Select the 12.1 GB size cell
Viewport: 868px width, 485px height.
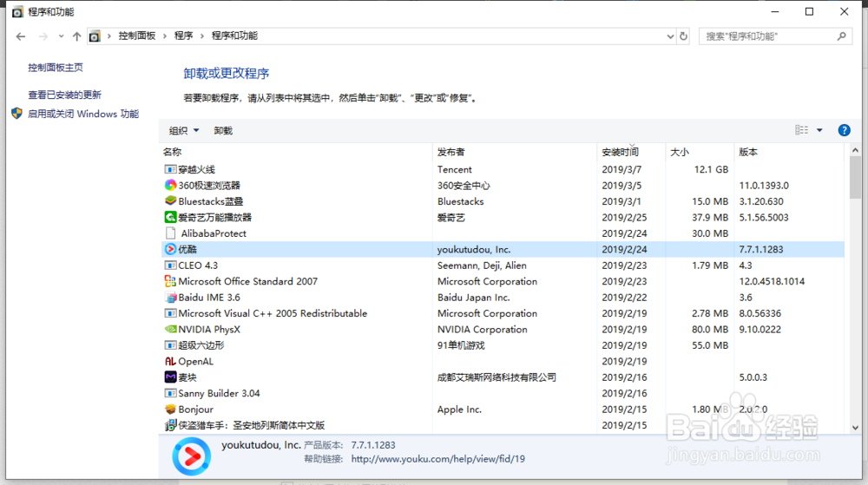tap(712, 170)
